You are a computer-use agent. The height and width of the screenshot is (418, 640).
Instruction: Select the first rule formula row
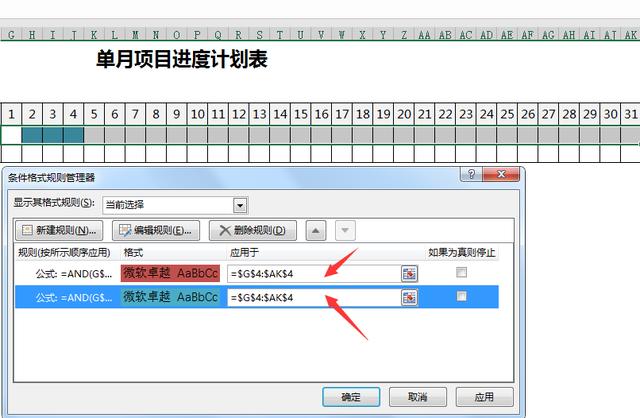[x=73, y=274]
